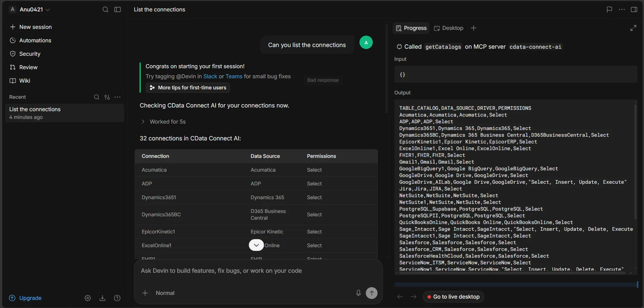The height and width of the screenshot is (308, 644).
Task: Click 'Can you list the connections' message
Action: (x=307, y=45)
